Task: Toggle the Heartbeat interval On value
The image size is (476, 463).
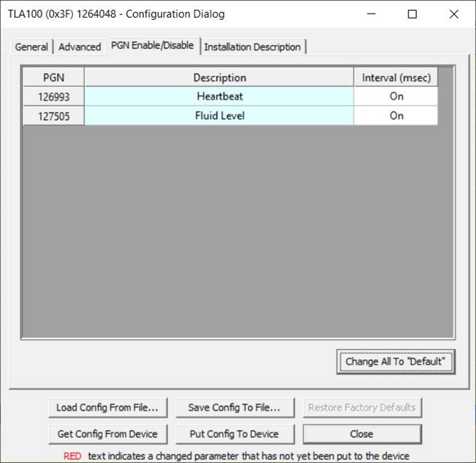Action: pyautogui.click(x=395, y=96)
